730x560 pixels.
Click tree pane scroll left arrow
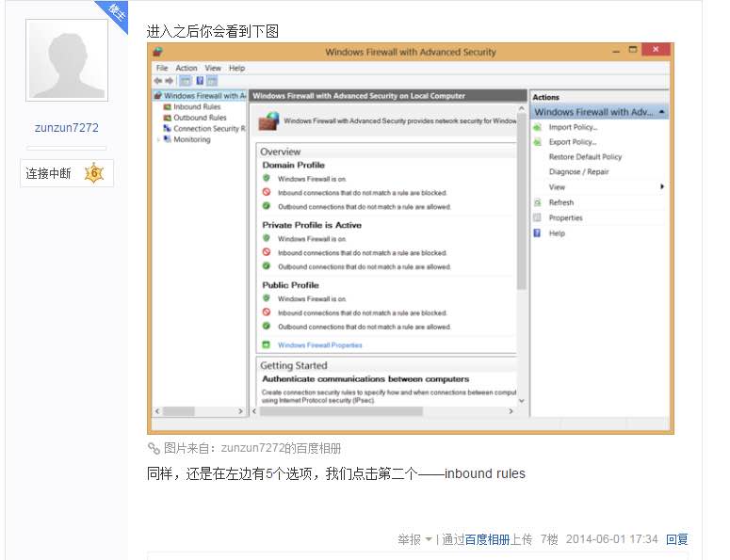(x=157, y=411)
